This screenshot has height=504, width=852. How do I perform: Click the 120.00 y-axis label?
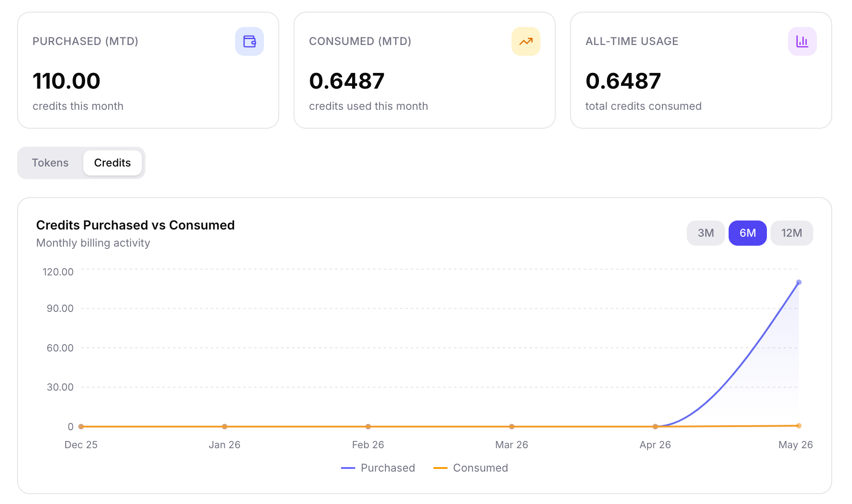point(58,272)
